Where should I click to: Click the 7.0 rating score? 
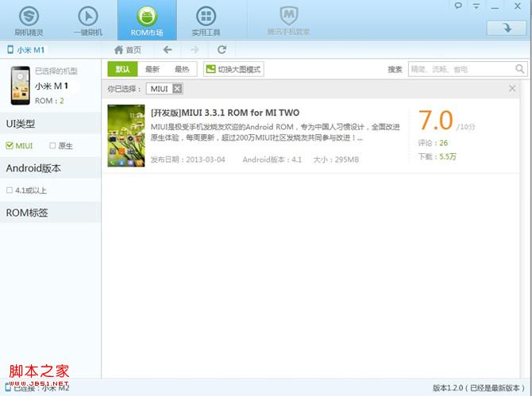coord(436,120)
